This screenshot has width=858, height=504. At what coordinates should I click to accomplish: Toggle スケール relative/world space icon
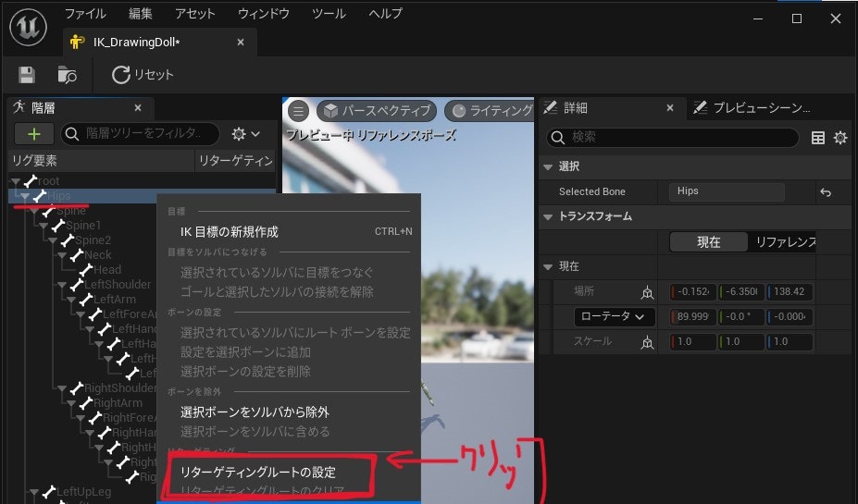coord(647,343)
